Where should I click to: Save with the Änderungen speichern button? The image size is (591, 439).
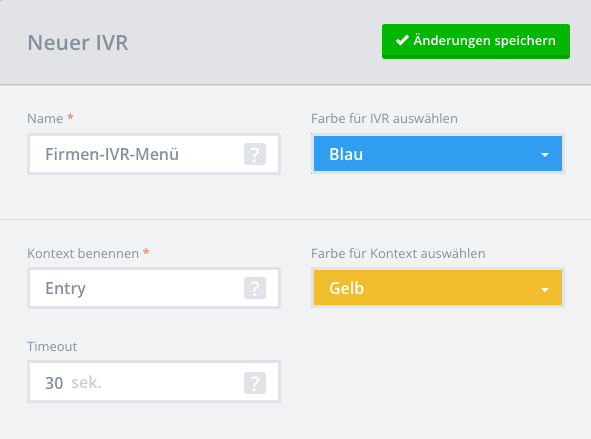(x=476, y=41)
